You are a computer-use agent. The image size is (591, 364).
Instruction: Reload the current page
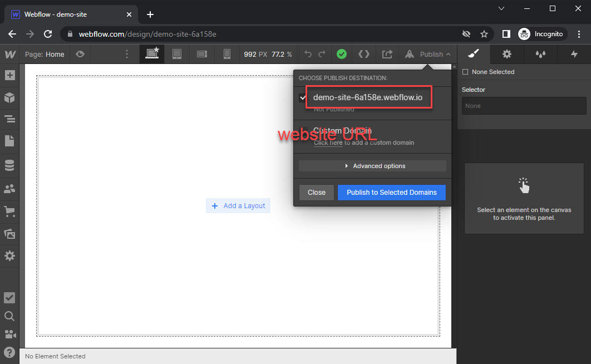(48, 34)
